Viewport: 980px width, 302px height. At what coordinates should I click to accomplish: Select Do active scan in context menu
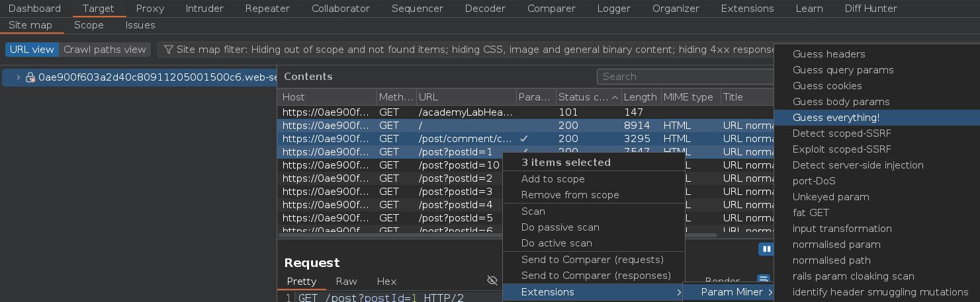tap(556, 243)
